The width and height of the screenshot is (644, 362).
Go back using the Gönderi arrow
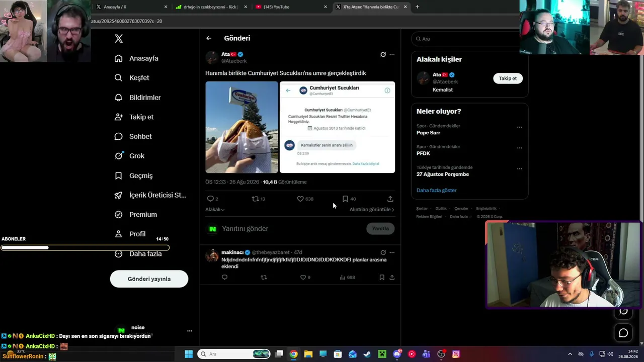[x=209, y=38]
